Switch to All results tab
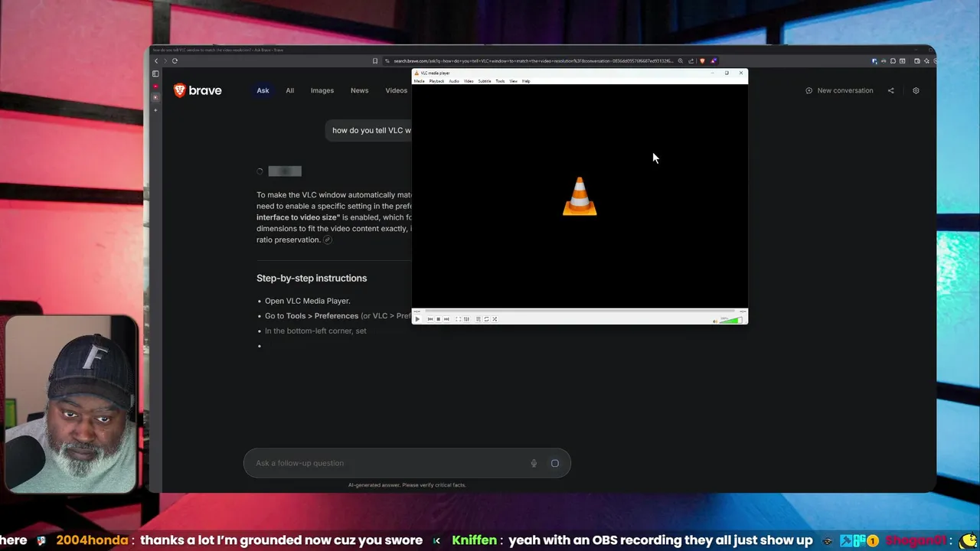 pos(290,90)
